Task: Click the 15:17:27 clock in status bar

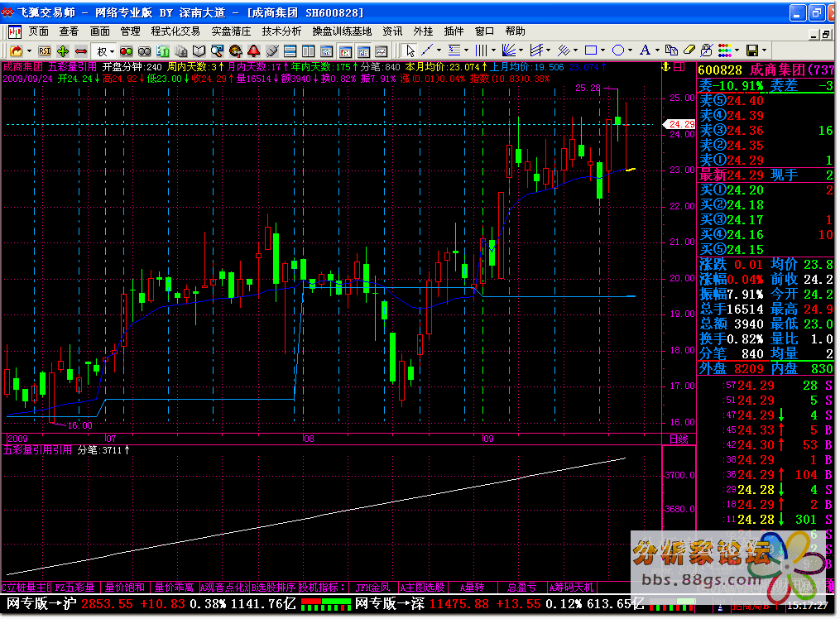Action: click(x=808, y=606)
